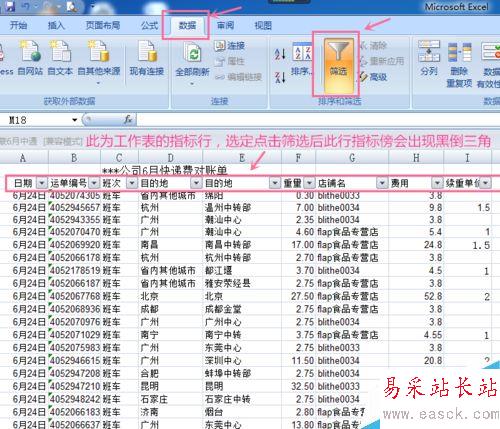Click weight cell 27.50
The height and width of the screenshot is (429, 500).
[299, 296]
